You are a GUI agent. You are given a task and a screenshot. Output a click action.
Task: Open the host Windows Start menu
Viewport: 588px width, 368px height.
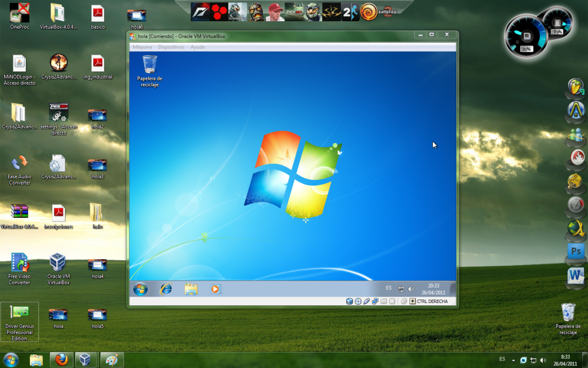(11, 360)
